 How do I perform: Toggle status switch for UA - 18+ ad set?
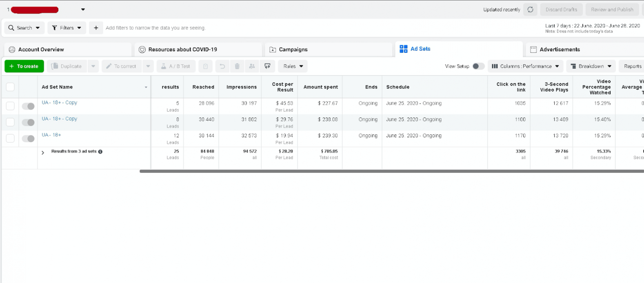pos(28,138)
